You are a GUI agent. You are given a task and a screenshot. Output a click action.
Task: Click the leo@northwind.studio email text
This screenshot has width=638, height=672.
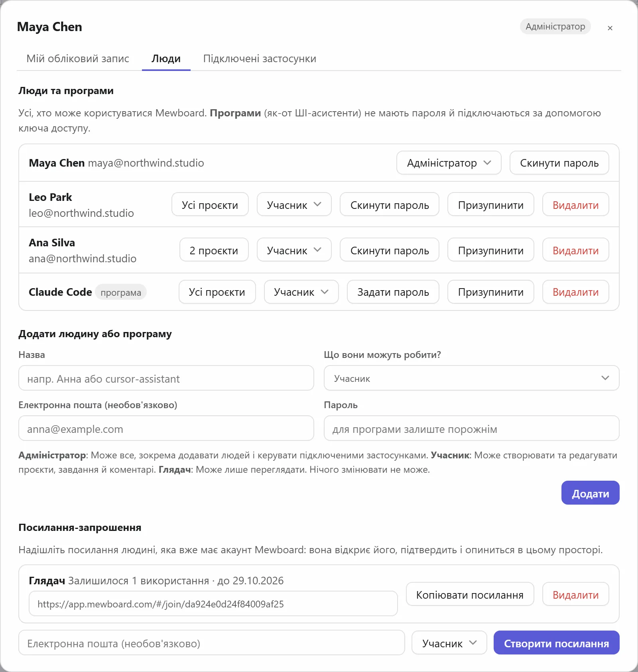coord(81,213)
